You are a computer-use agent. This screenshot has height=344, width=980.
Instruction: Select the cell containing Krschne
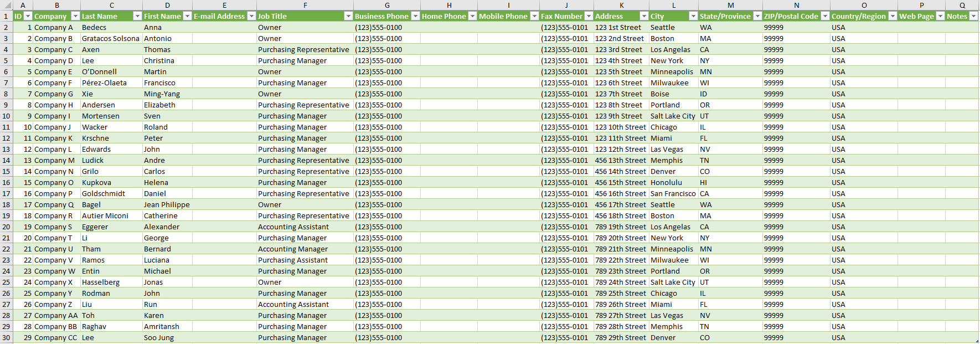(112, 138)
